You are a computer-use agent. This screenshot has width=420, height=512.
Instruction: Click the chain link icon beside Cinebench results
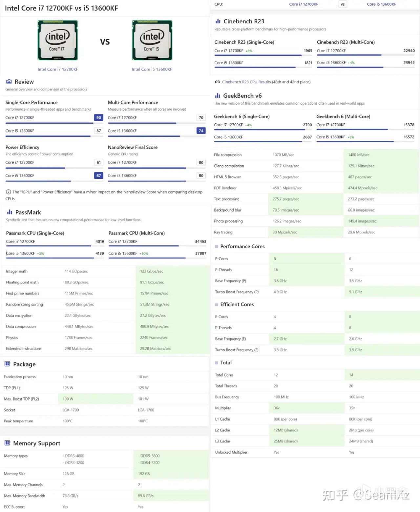[217, 82]
